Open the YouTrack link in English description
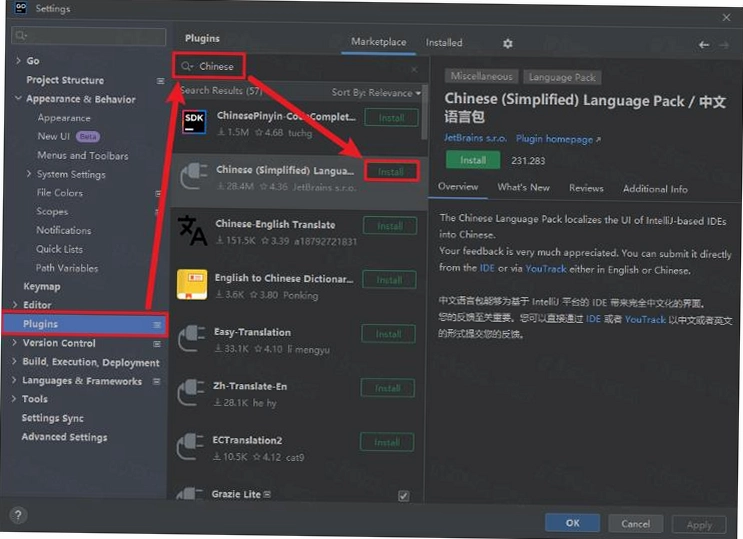This screenshot has height=539, width=743. [x=546, y=269]
